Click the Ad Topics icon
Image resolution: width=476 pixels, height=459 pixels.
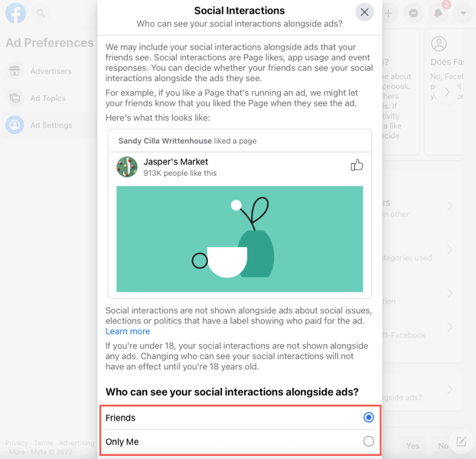coord(15,98)
